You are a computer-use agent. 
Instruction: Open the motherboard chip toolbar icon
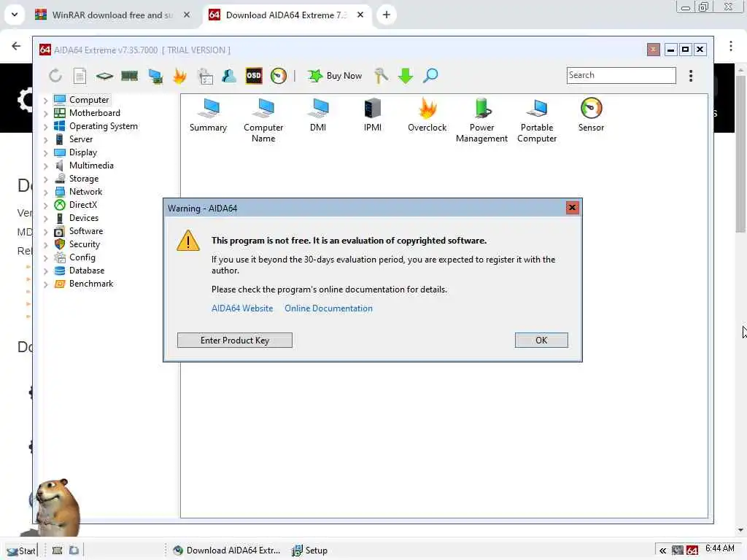click(x=104, y=76)
